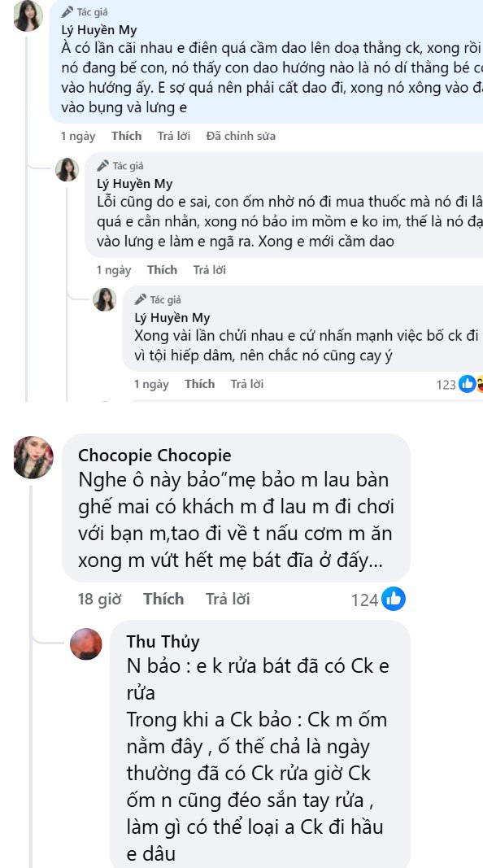The image size is (483, 868).
Task: Click Thích under the first Lý Huyền My comment
Action: [126, 136]
